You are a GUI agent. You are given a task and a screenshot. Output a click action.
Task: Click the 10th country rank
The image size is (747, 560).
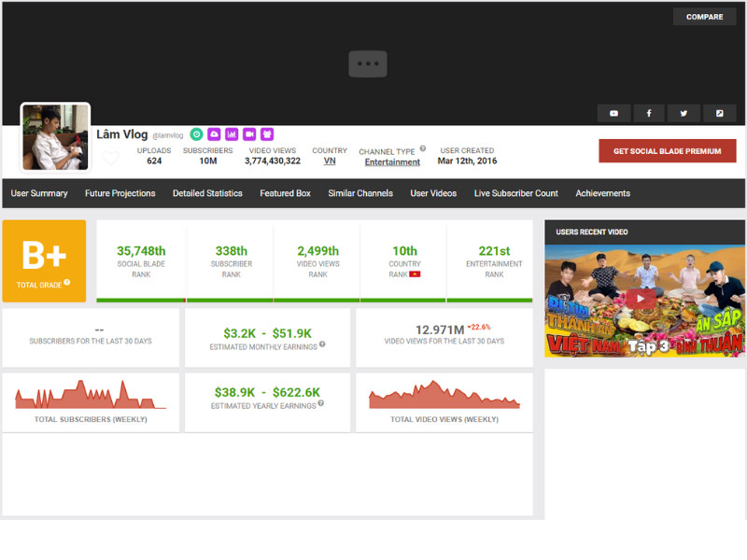pyautogui.click(x=404, y=250)
